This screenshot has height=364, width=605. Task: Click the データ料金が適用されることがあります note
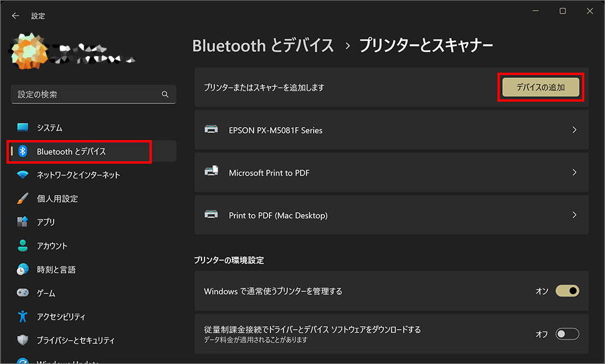255,340
